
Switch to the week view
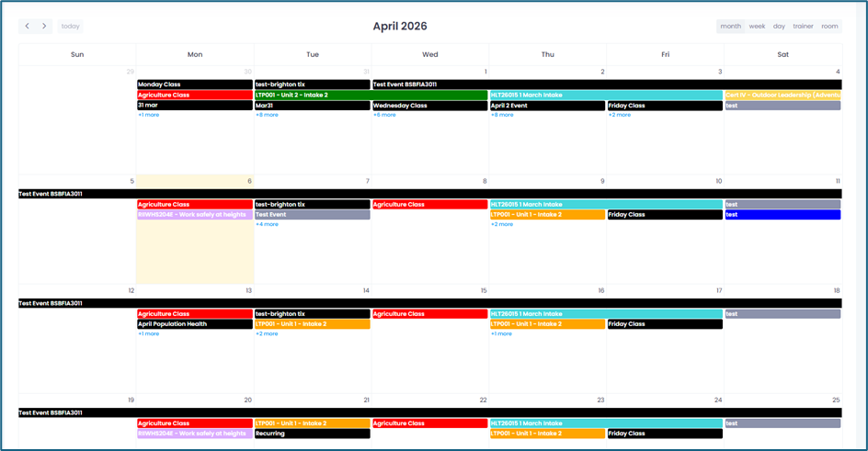[x=757, y=27]
